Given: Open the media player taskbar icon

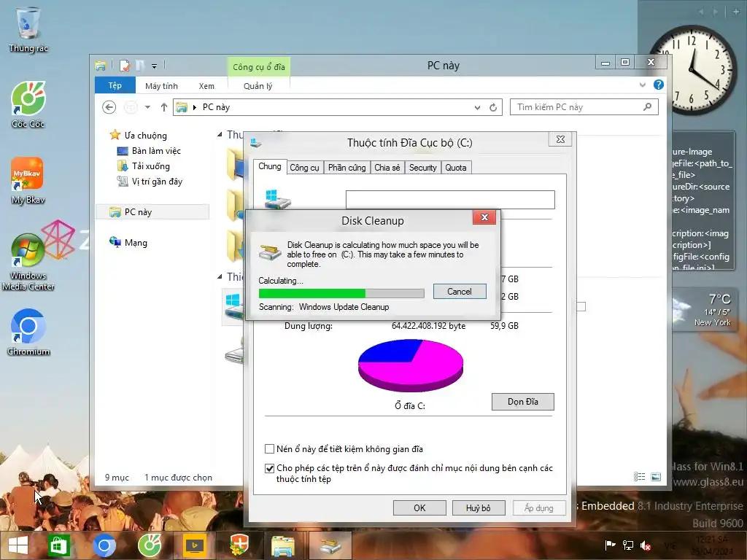Looking at the screenshot, I should pos(194,545).
